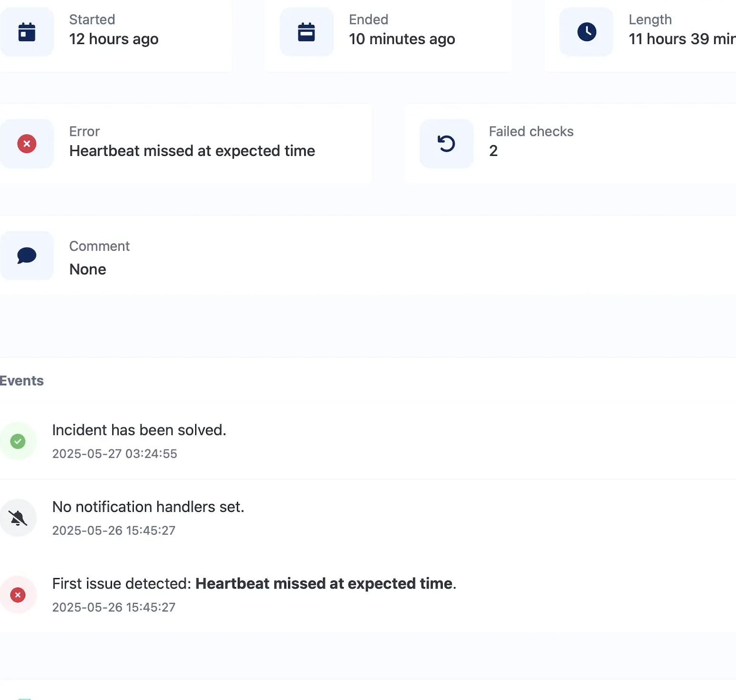This screenshot has height=700, width=736.
Task: Click the Comment speech bubble icon
Action: point(27,256)
